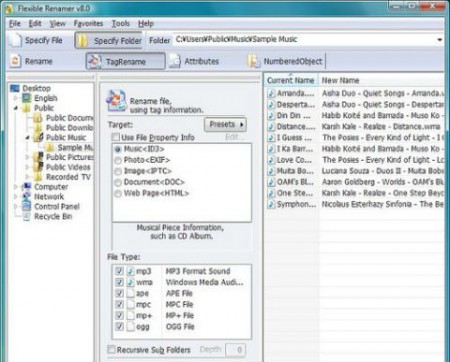The width and height of the screenshot is (450, 362).
Task: Click the Depth number input field
Action: 236,350
